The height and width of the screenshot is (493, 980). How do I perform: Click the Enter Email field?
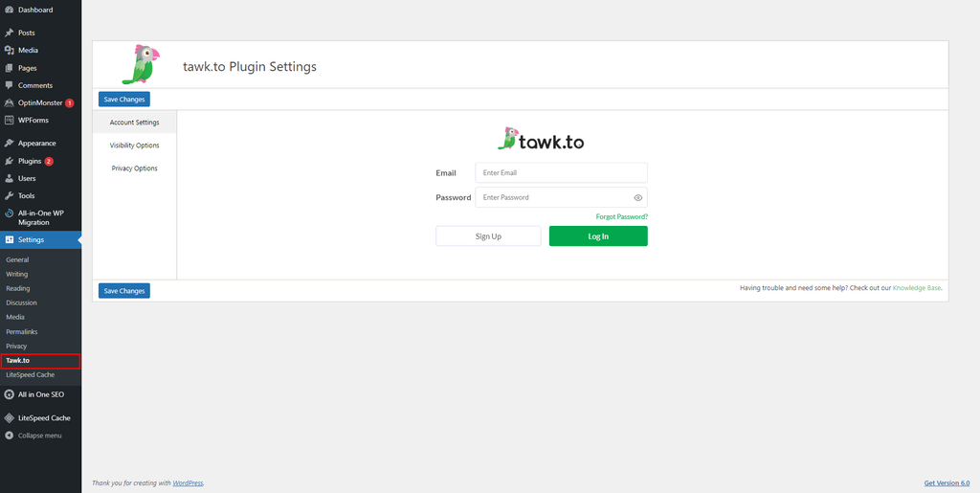pos(561,173)
